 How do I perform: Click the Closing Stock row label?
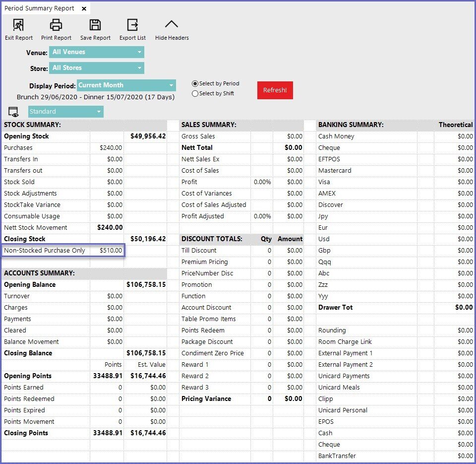(25, 239)
